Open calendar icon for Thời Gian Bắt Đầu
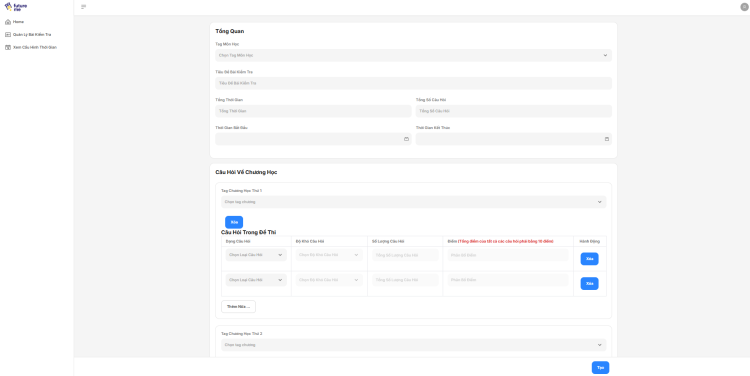The image size is (750, 376). [x=407, y=139]
